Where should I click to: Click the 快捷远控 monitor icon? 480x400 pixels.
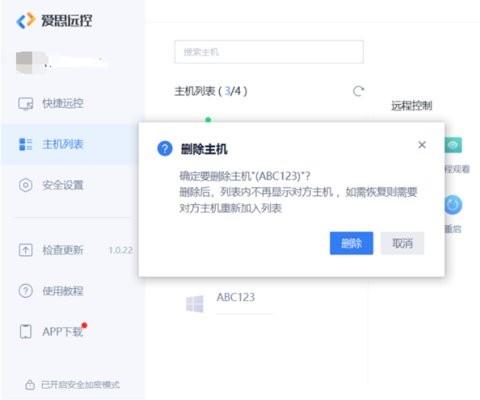pyautogui.click(x=25, y=104)
